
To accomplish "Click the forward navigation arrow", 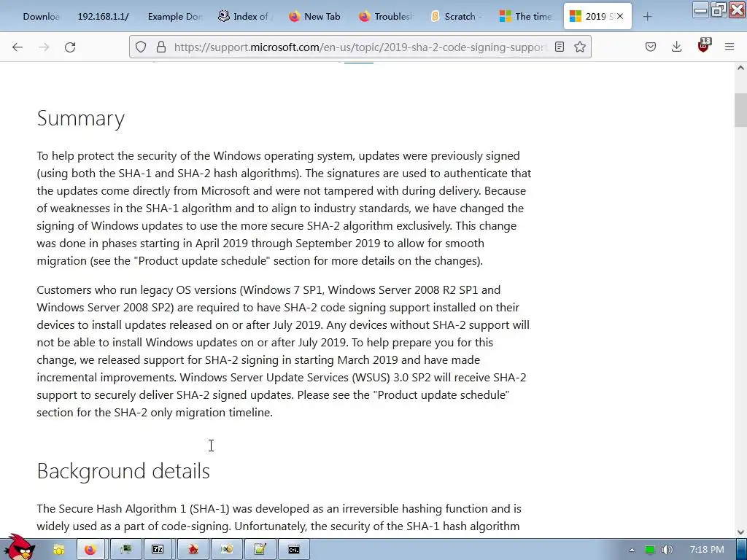I will [x=44, y=47].
